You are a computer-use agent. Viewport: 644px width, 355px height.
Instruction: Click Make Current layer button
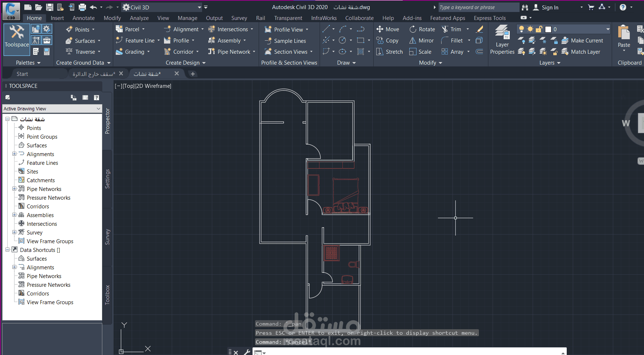pos(582,41)
